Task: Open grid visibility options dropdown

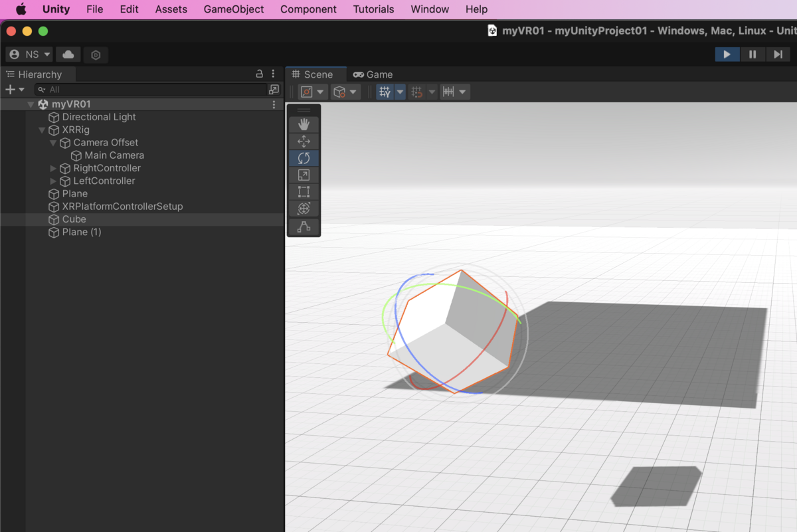Action: pos(400,92)
